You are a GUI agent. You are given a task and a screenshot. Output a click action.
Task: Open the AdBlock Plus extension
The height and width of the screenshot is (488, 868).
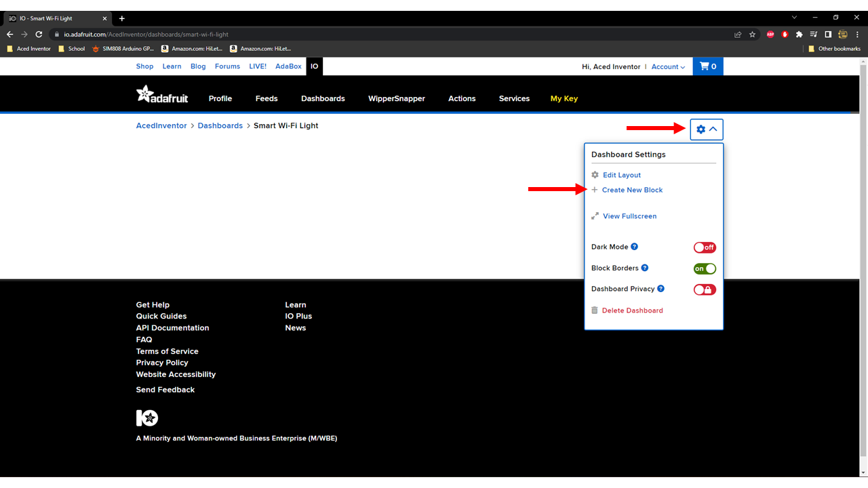pyautogui.click(x=770, y=35)
